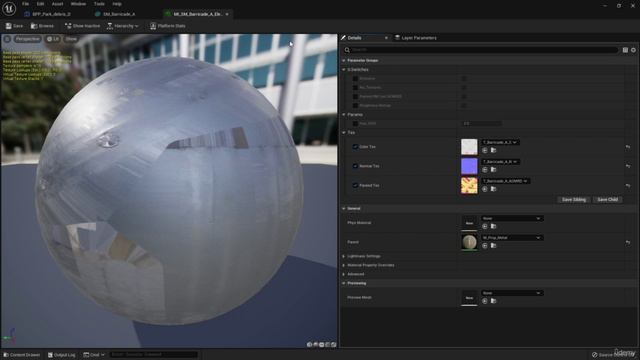Screen dimensions: 640x360
Task: Use selected asset for Parent material
Action: 484,245
